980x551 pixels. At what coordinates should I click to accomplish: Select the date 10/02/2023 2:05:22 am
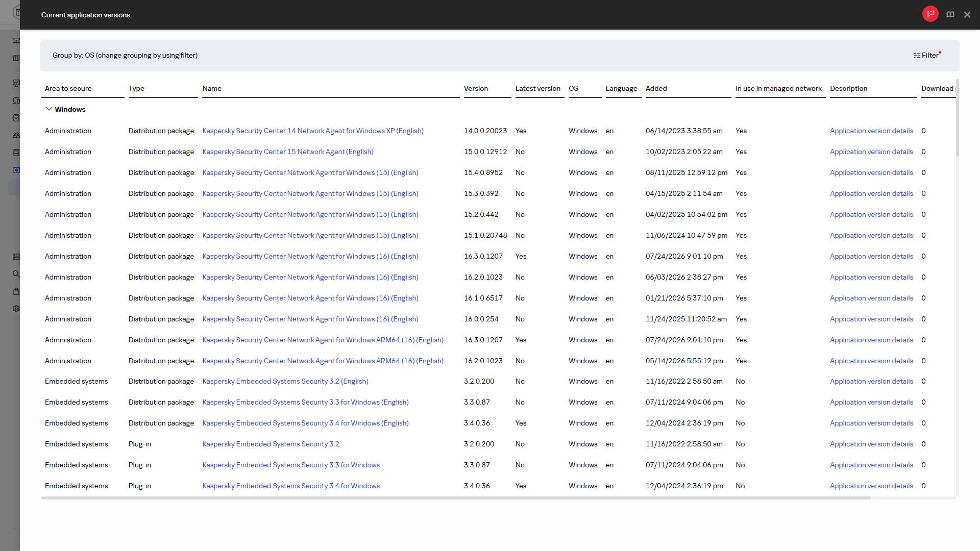(684, 152)
